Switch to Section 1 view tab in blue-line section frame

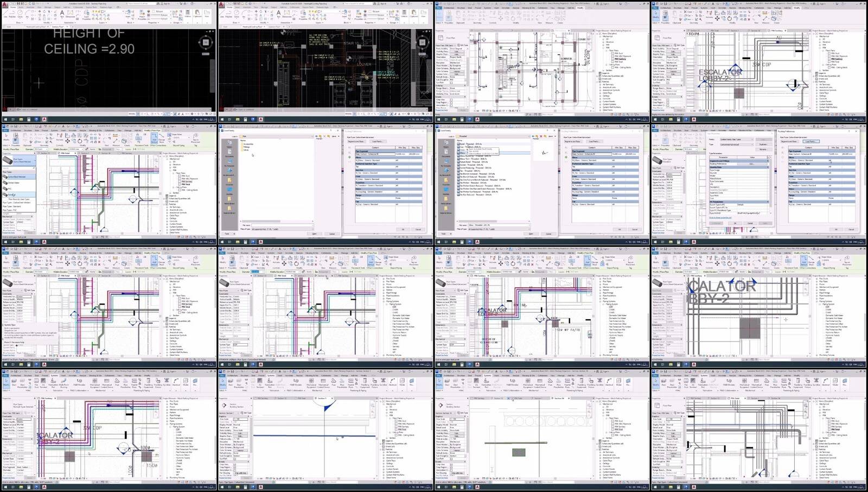tap(322, 398)
